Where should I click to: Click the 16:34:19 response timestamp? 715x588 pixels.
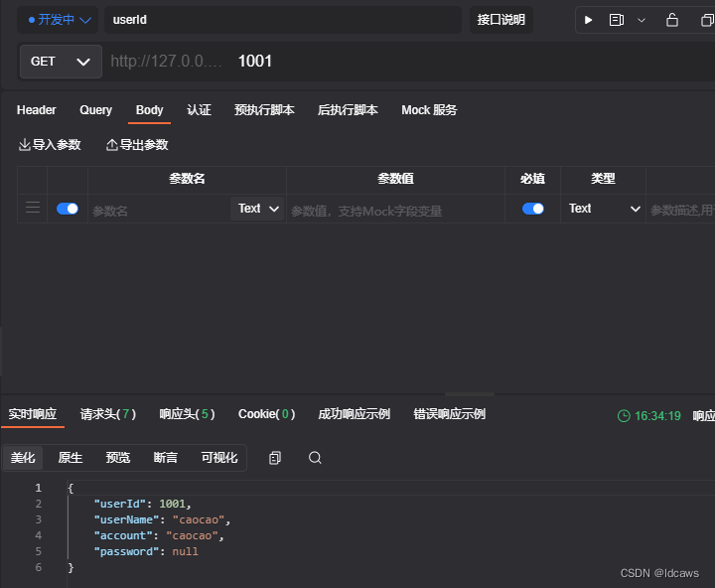click(x=657, y=415)
